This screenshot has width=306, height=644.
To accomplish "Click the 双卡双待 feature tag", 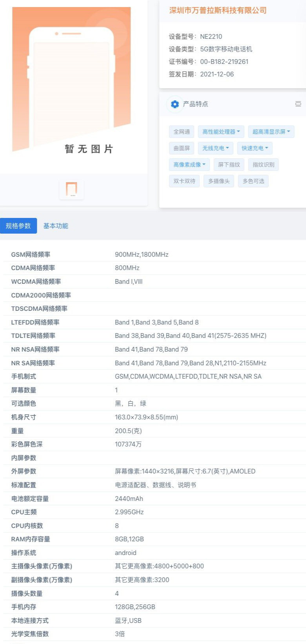I will click(184, 181).
